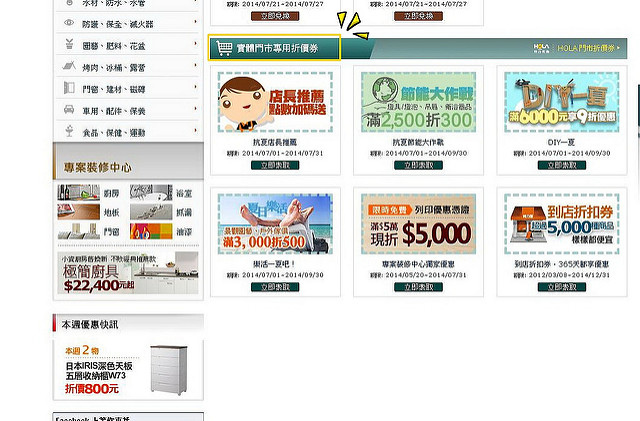Viewport: 640px width, 421px height.
Task: Open the 店長推薦點數加碼送 coupon image
Action: coord(275,102)
